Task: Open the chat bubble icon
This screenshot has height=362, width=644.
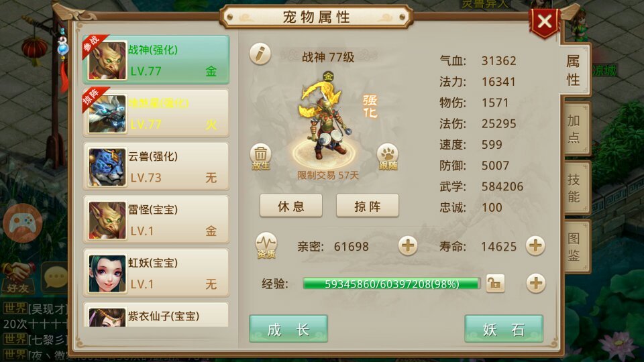Action: click(x=56, y=277)
